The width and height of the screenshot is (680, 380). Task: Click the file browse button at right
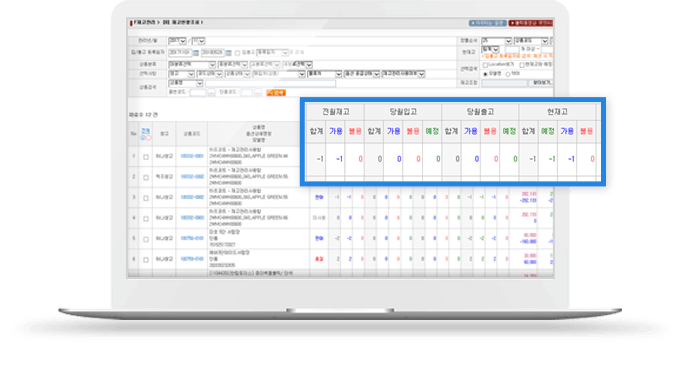click(x=541, y=82)
